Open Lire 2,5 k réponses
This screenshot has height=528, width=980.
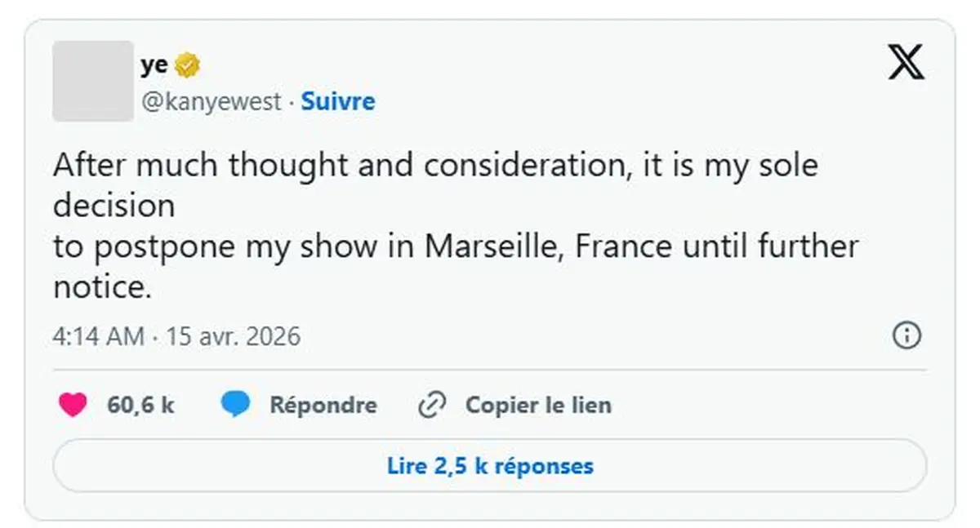[490, 467]
